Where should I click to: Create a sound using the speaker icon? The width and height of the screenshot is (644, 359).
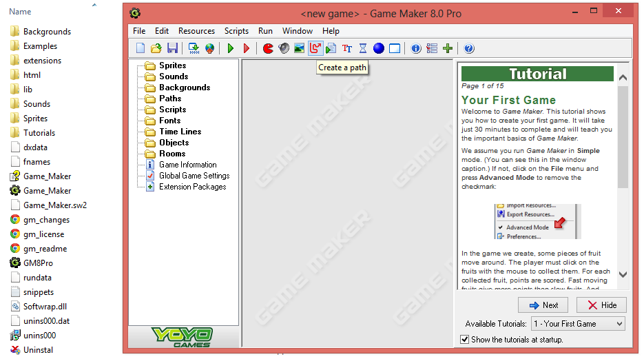point(283,48)
